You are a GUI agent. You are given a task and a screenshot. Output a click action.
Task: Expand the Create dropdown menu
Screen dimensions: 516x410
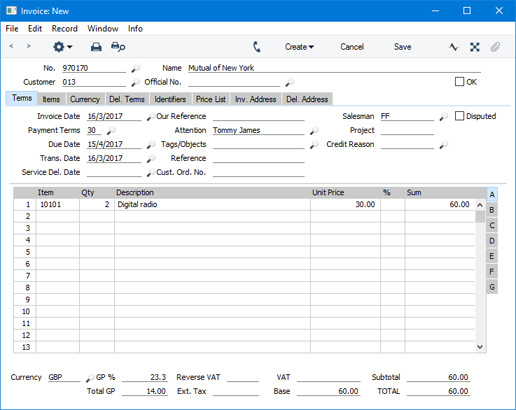(x=299, y=47)
